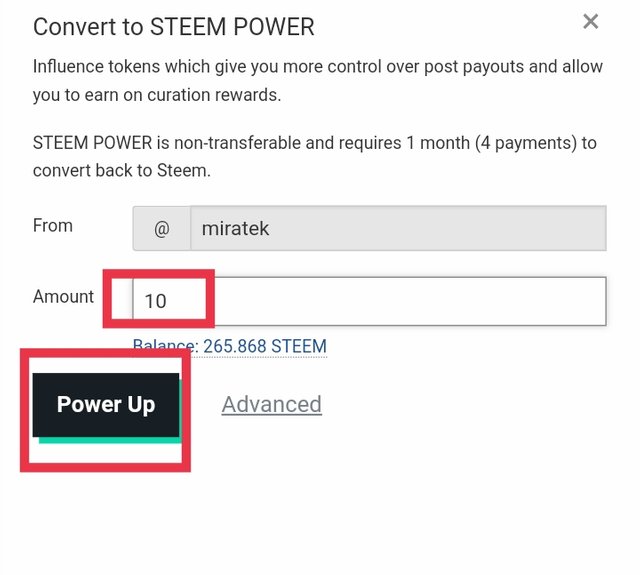Click the Power Up button
The height and width of the screenshot is (575, 640).
coord(106,405)
